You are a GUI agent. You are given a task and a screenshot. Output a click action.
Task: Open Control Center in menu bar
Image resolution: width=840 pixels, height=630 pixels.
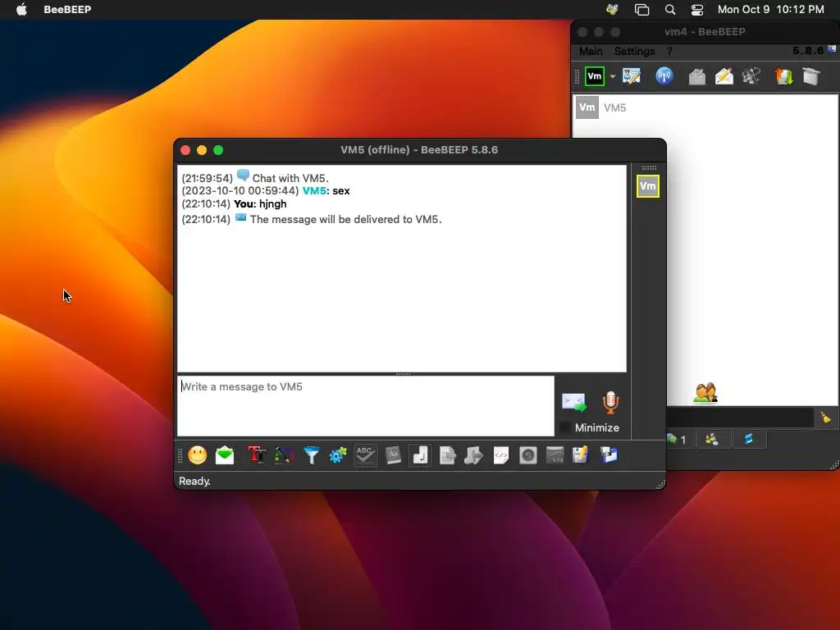point(697,10)
